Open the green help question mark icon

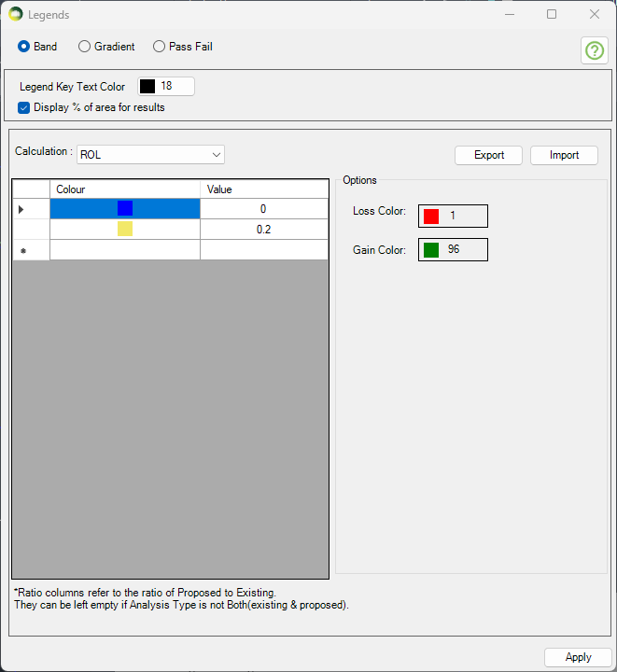[595, 50]
